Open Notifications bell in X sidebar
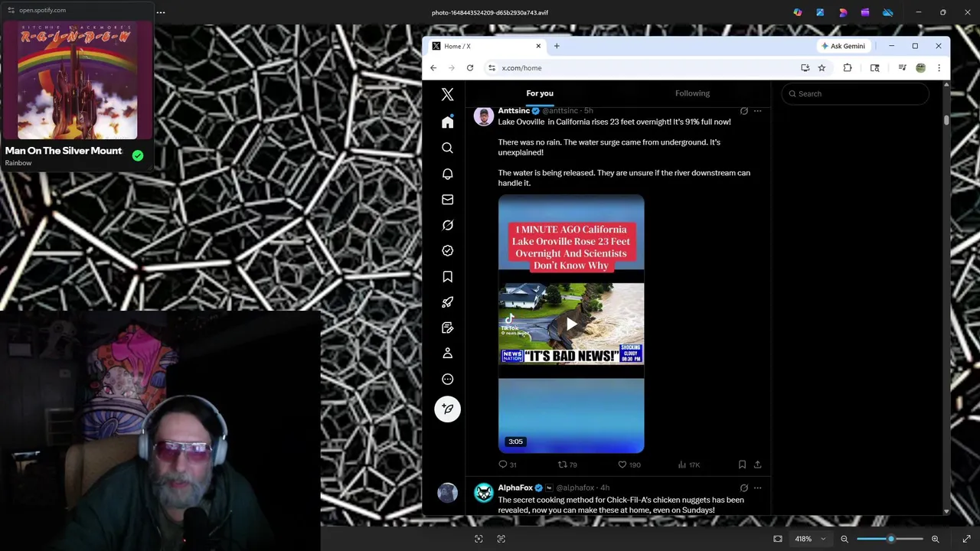This screenshot has width=980, height=551. [x=447, y=174]
